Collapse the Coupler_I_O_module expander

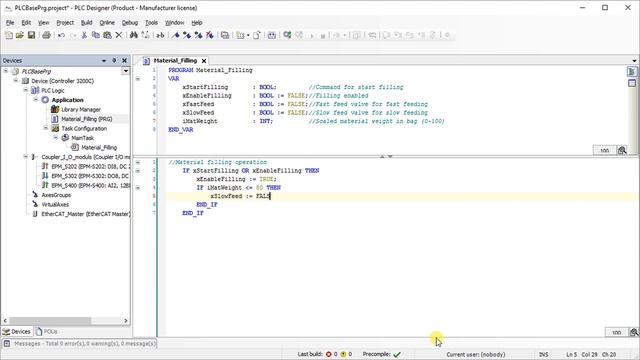(x=26, y=157)
